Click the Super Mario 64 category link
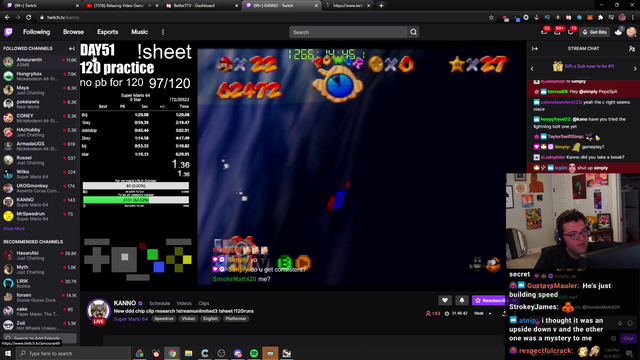This screenshot has width=640, height=360. point(131,319)
